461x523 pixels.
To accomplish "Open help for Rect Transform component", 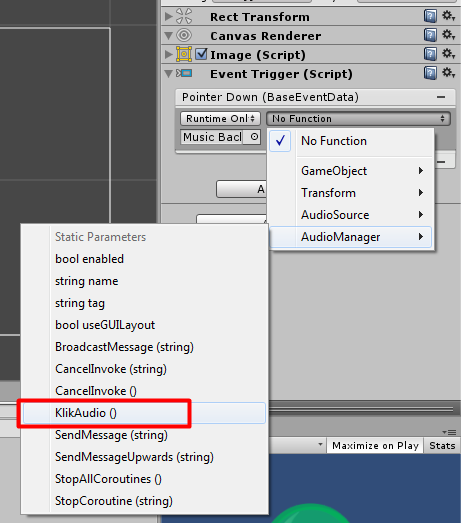I will coord(430,16).
